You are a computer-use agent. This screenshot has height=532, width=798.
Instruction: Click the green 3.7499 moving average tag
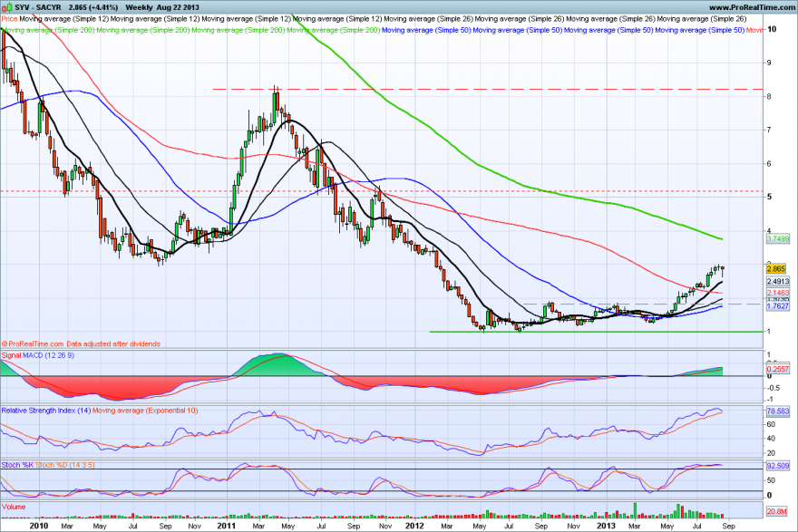click(x=778, y=238)
